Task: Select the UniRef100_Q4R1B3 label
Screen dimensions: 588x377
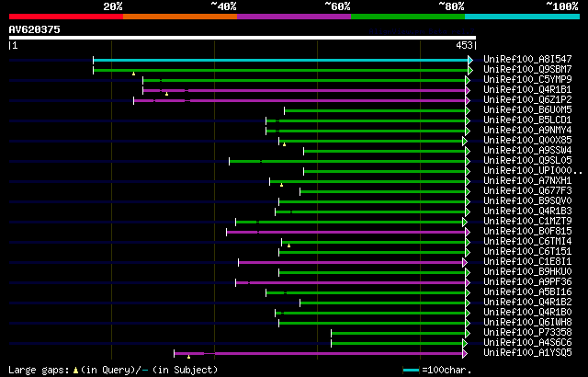Action: [x=527, y=211]
